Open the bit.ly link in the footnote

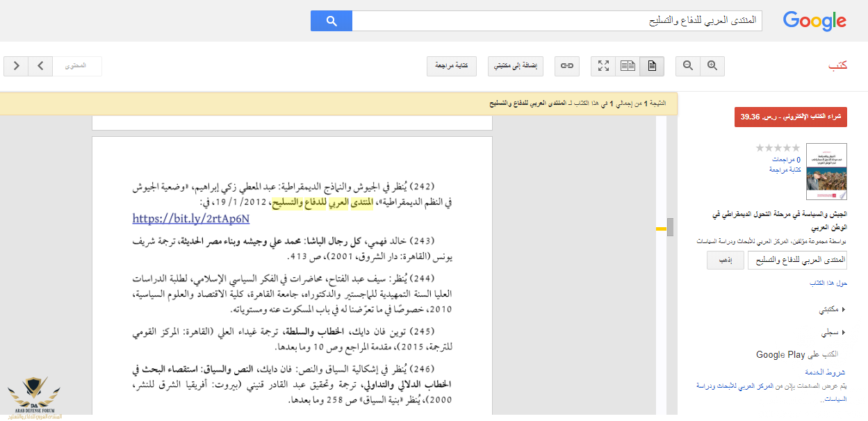pyautogui.click(x=191, y=219)
